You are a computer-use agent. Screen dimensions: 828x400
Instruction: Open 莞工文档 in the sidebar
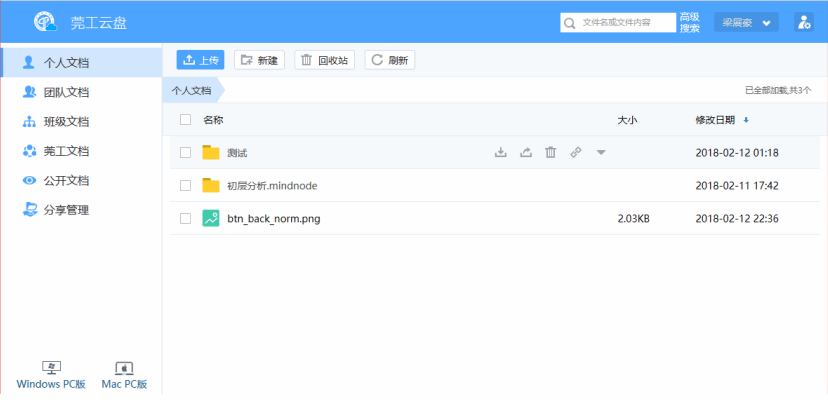coord(81,152)
